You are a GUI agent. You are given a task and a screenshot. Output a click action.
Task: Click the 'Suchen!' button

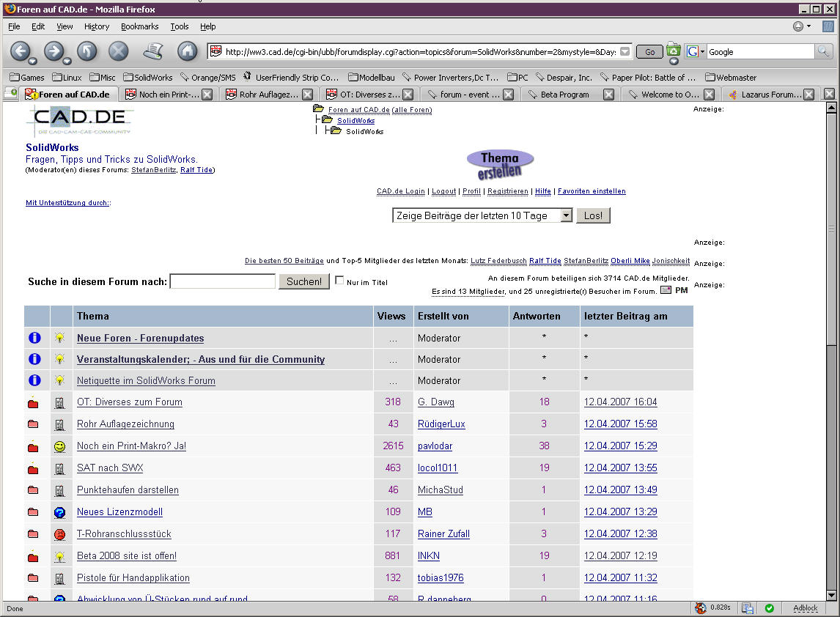(x=303, y=281)
